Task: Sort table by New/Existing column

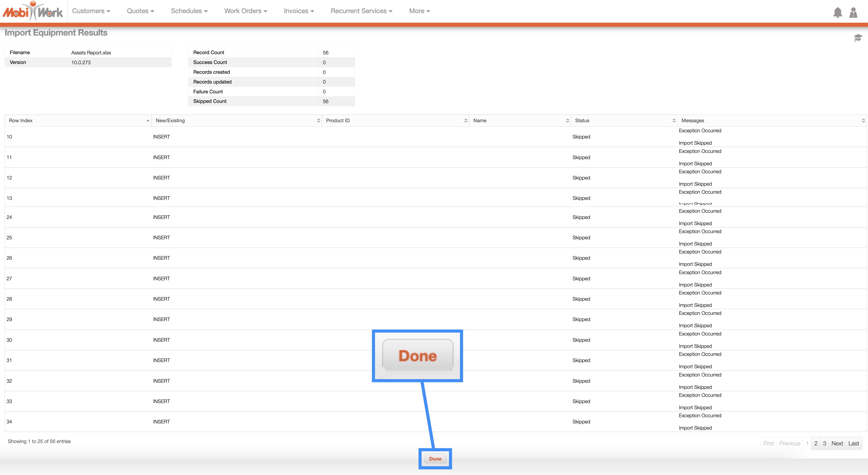Action: point(318,121)
